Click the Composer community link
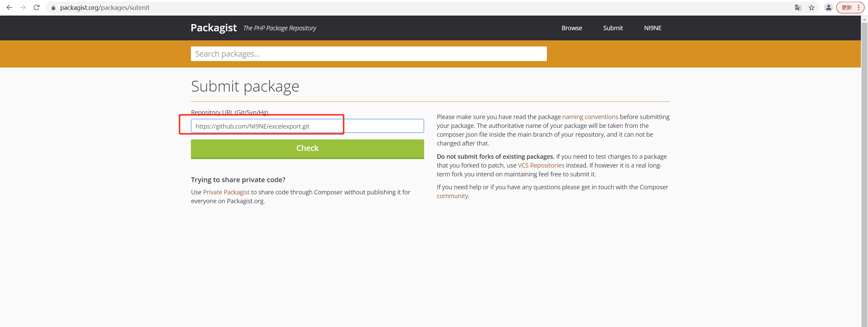This screenshot has width=868, height=327. [x=452, y=196]
